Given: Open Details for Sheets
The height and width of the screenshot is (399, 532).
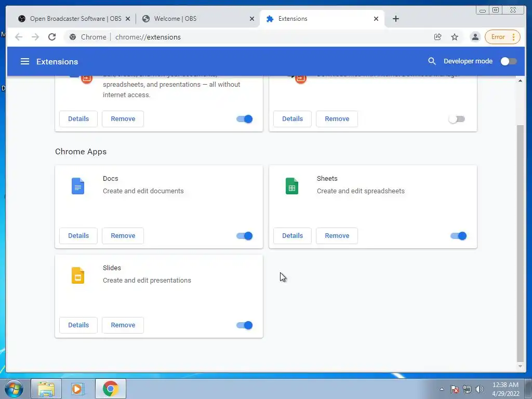Looking at the screenshot, I should click(292, 235).
